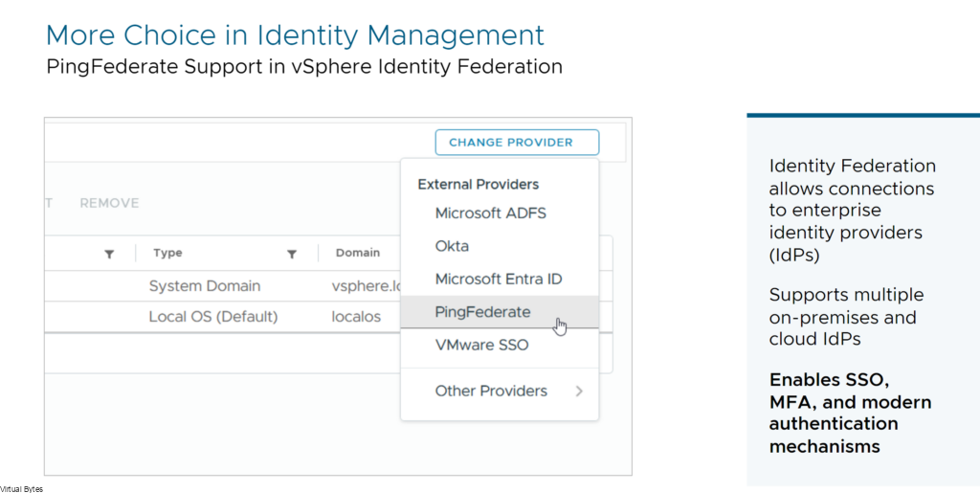
Task: Select the System Domain row
Action: click(222, 286)
